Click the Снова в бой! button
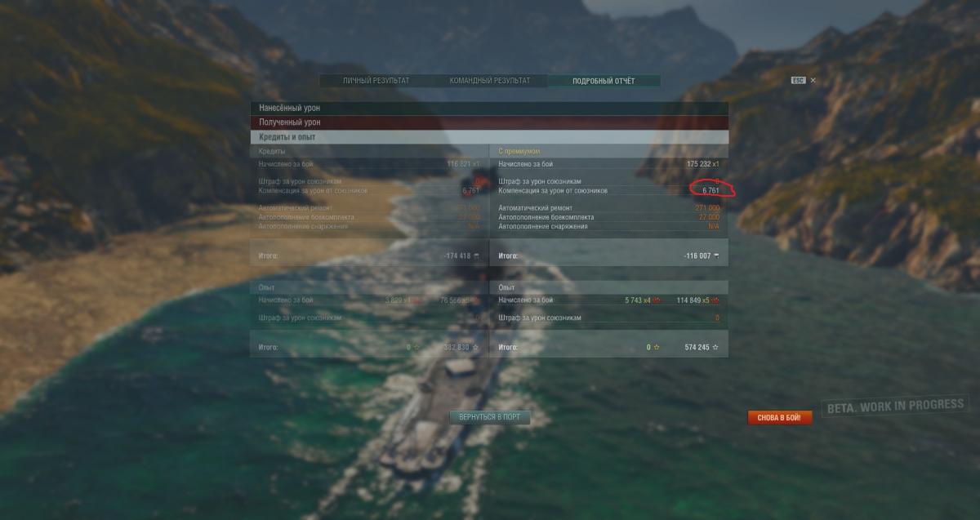The height and width of the screenshot is (520, 980). pyautogui.click(x=780, y=418)
